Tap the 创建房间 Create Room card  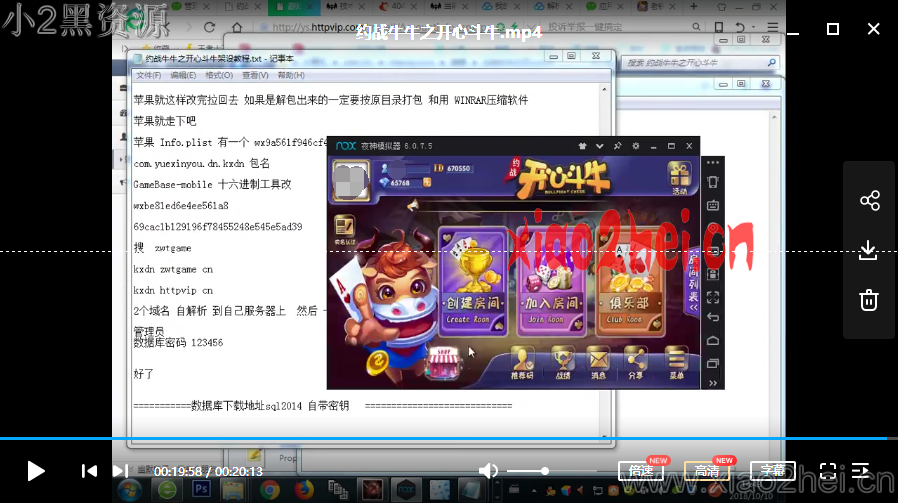pyautogui.click(x=472, y=280)
